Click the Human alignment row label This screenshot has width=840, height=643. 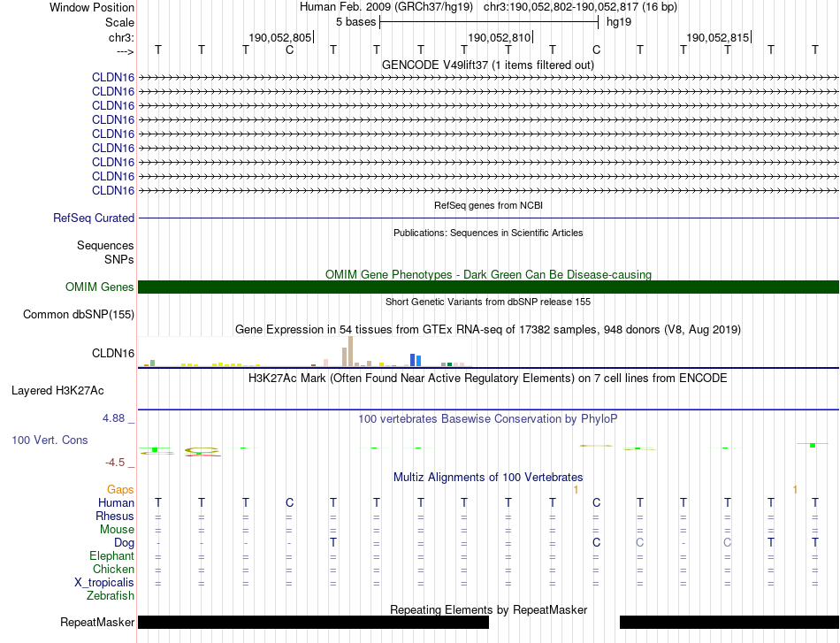coord(116,502)
